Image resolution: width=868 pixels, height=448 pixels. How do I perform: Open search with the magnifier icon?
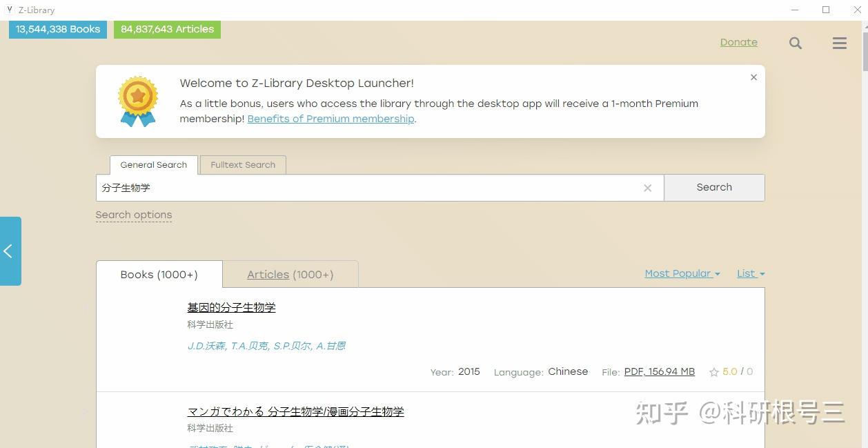coord(795,43)
